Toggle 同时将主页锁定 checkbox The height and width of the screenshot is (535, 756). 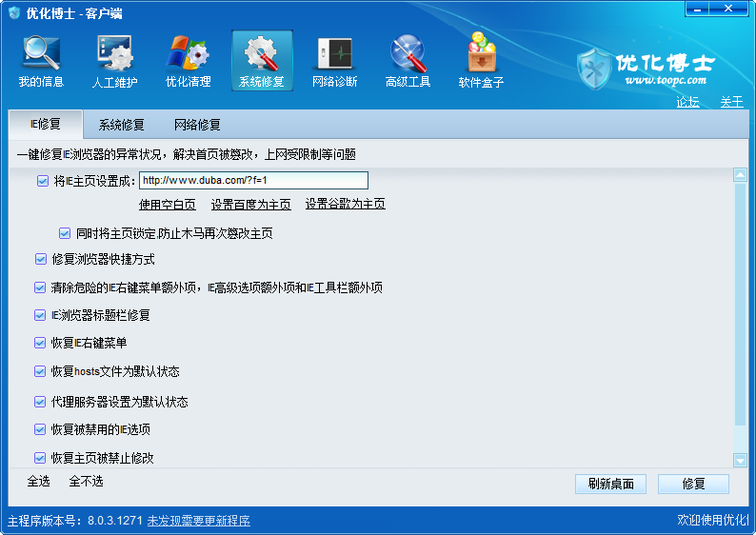[65, 233]
